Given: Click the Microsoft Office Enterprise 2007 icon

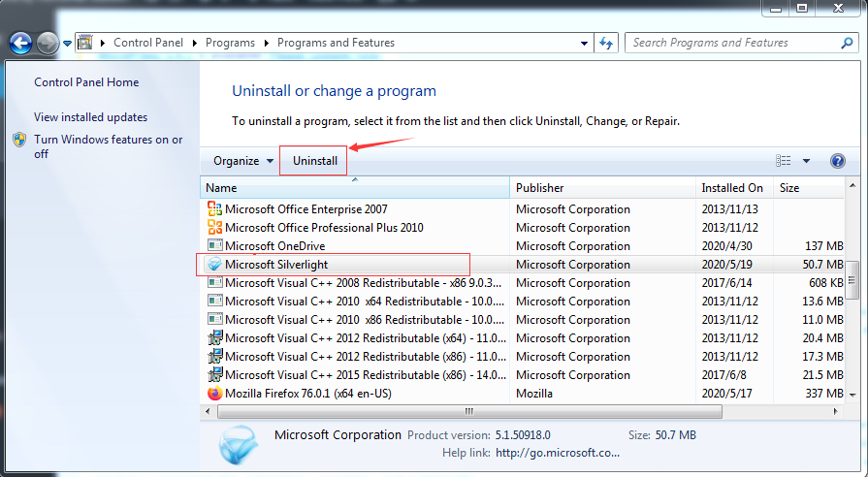Looking at the screenshot, I should [214, 209].
